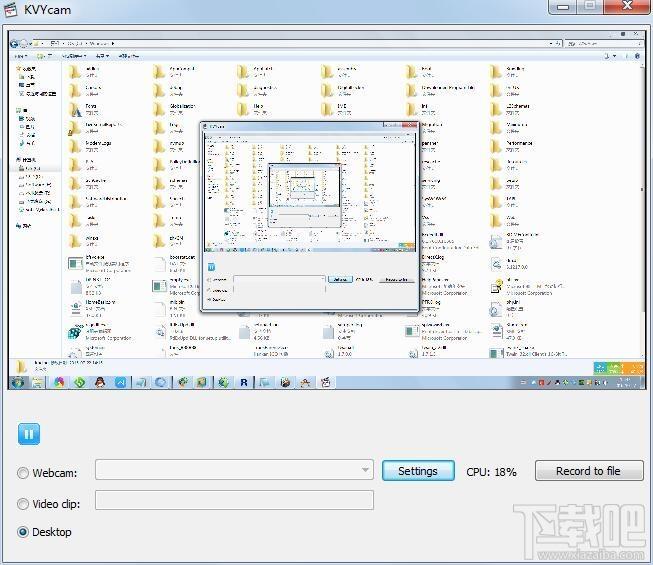Viewport: 653px width, 565px height.
Task: Open the Settings dialog
Action: (418, 471)
